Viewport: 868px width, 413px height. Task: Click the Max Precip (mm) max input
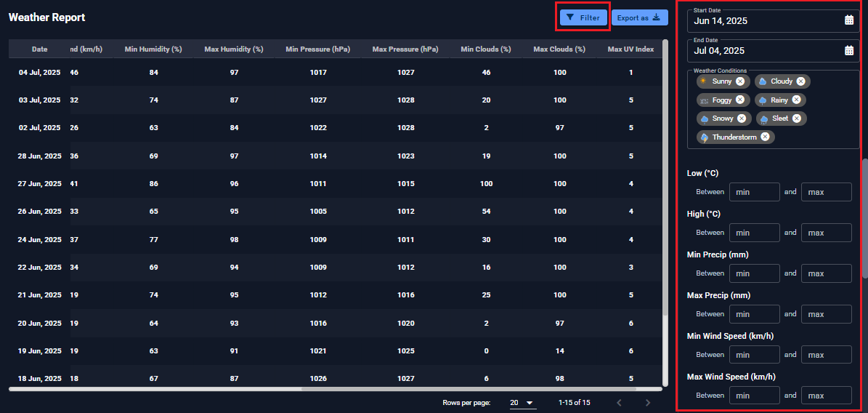[x=827, y=314]
